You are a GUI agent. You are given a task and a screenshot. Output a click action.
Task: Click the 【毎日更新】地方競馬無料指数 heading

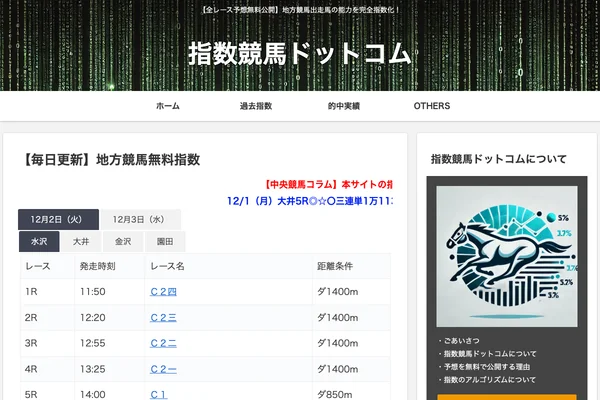tap(110, 160)
